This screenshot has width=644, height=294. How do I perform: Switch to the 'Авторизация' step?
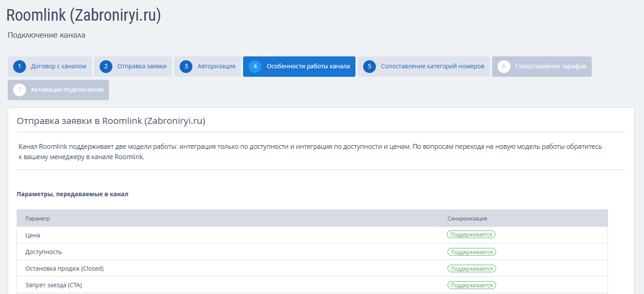pos(216,67)
